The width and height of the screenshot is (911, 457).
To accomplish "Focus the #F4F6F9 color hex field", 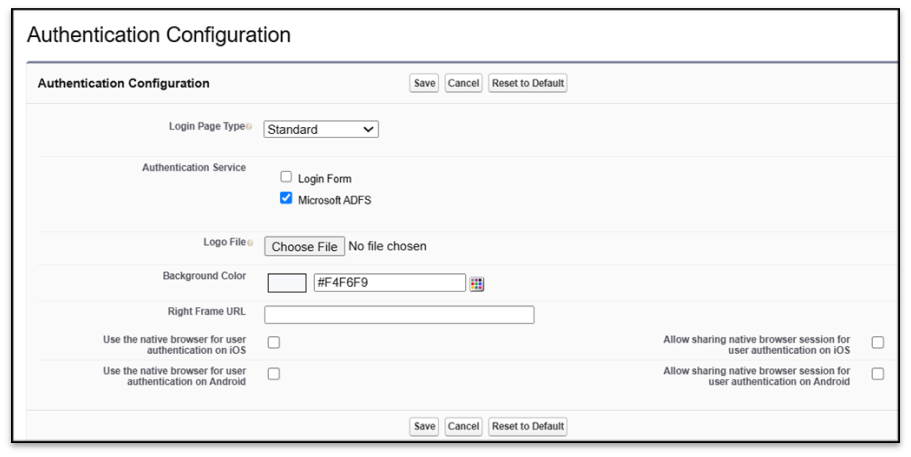I will pyautogui.click(x=389, y=283).
